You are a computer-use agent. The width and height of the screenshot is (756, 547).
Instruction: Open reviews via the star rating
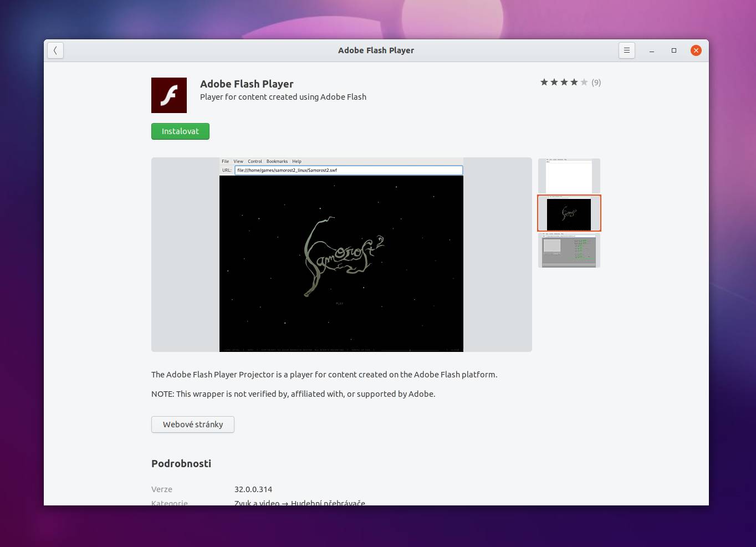(564, 82)
